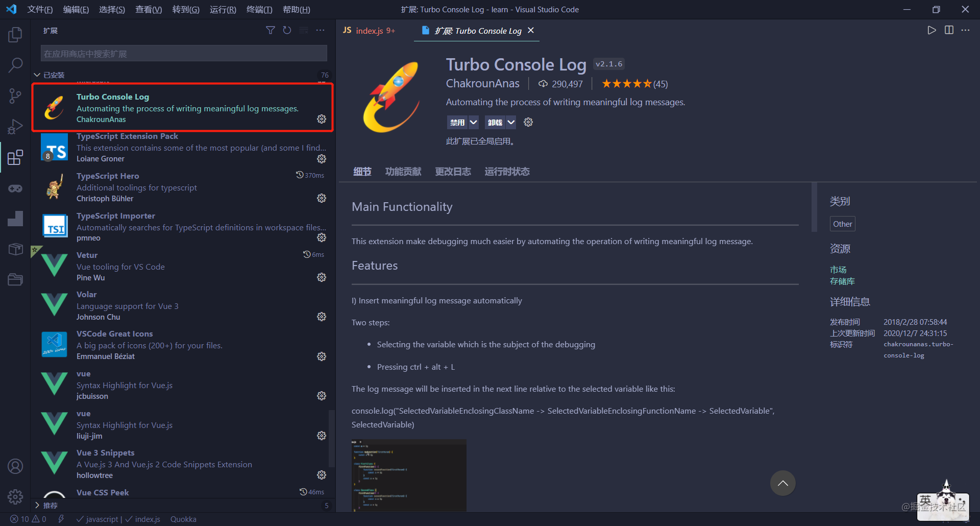Open the Selection menu
This screenshot has height=526, width=980.
[x=112, y=9]
